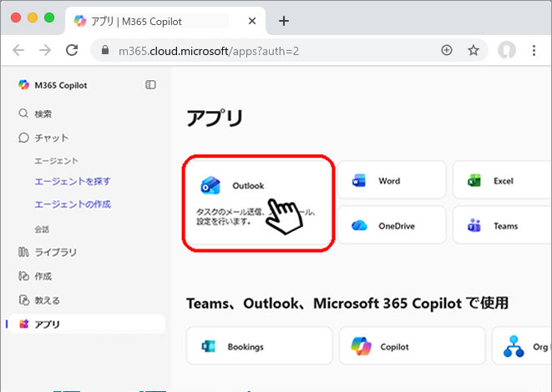Open a new browser tab
The height and width of the screenshot is (392, 552).
pos(284,21)
